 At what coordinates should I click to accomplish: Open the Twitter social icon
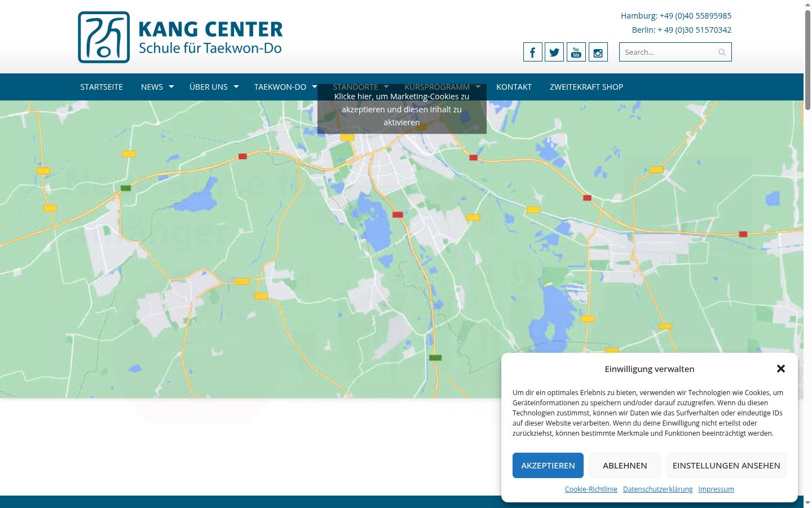(554, 52)
